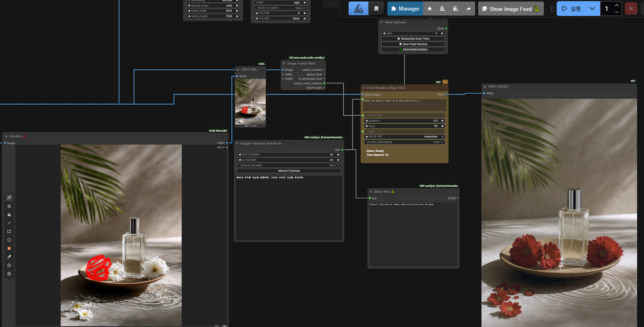Screen dimensions: 644x327
Task: Activate the eyedropper color picker tool
Action: click(9, 257)
